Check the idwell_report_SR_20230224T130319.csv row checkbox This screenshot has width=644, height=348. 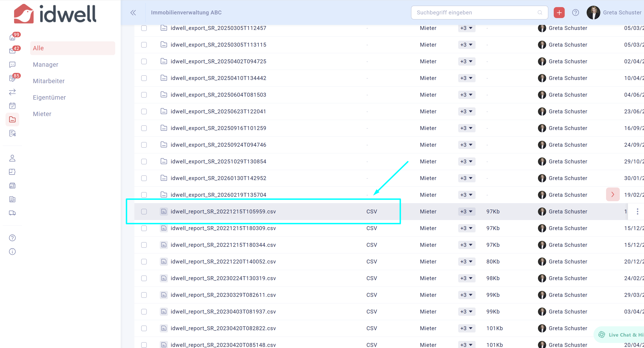click(x=144, y=278)
